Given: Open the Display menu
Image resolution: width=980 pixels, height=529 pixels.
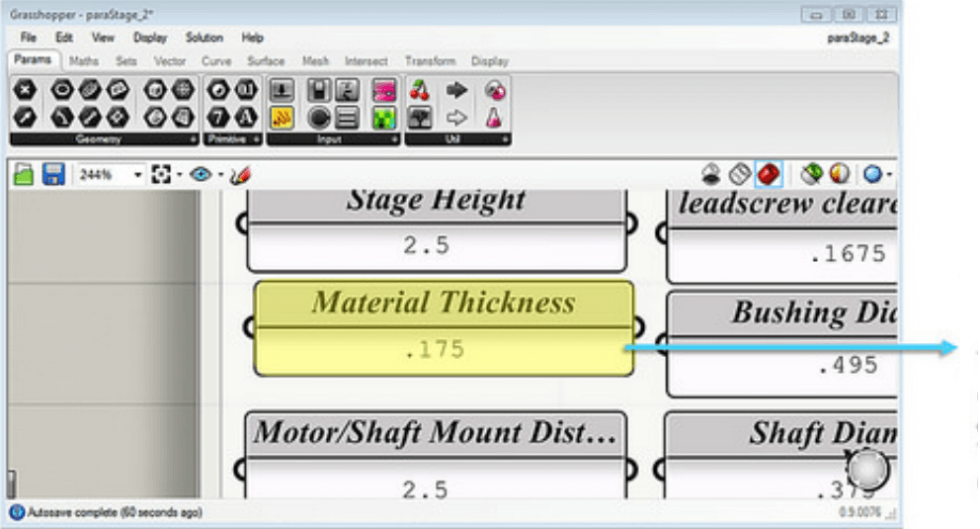Looking at the screenshot, I should 150,38.
